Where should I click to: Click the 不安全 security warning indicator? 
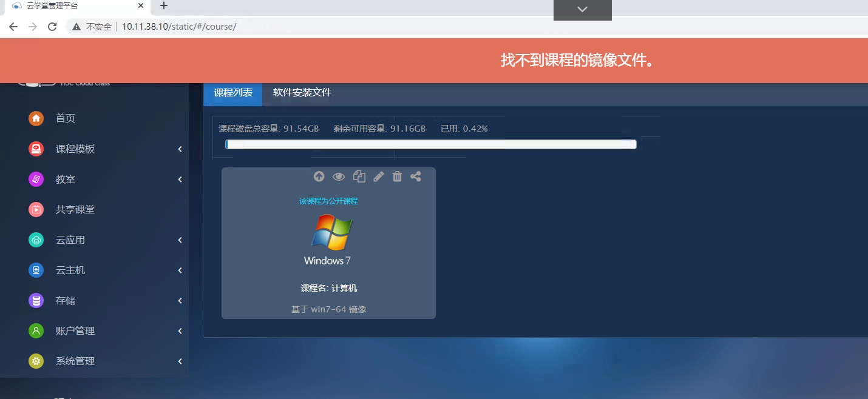[92, 27]
